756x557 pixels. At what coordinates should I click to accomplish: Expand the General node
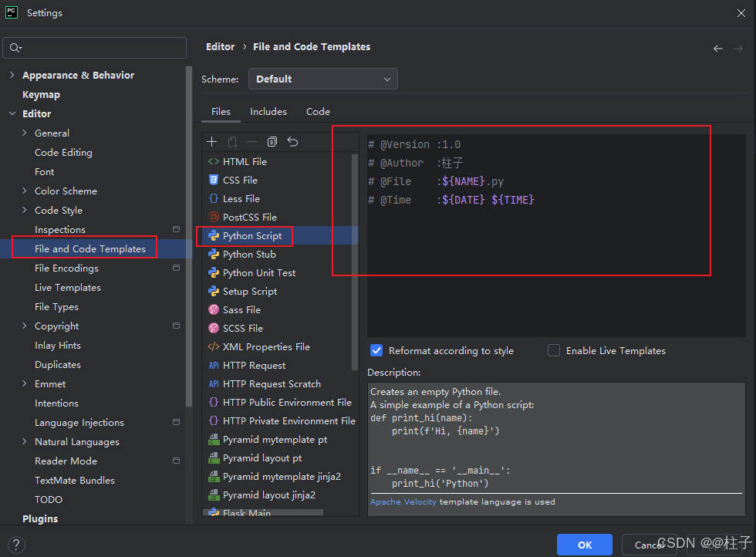(x=25, y=133)
